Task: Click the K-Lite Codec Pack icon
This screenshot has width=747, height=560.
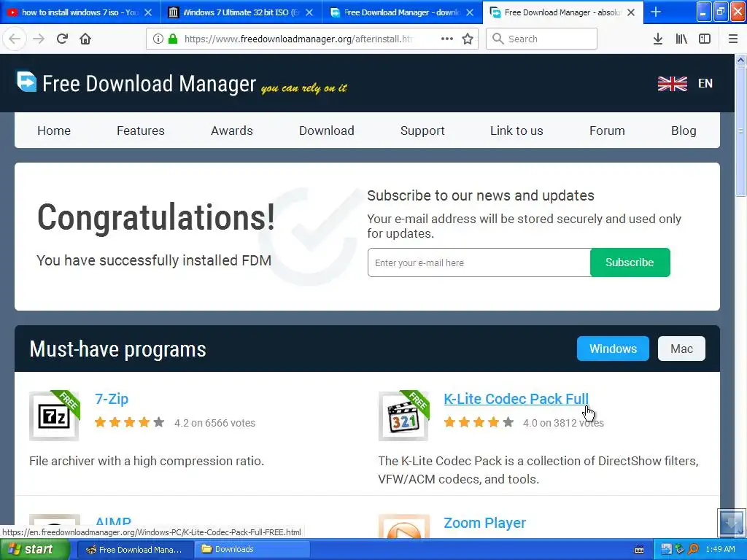Action: tap(403, 416)
